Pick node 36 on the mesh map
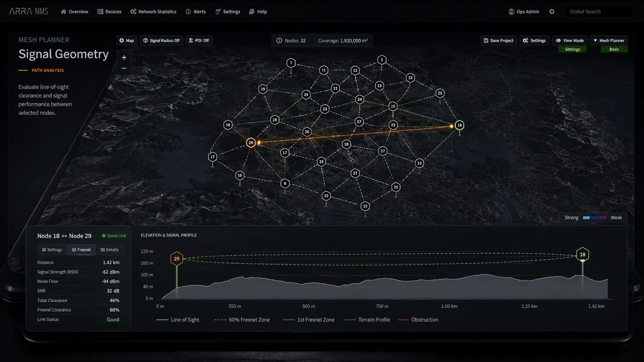This screenshot has height=362, width=644. coord(307,132)
